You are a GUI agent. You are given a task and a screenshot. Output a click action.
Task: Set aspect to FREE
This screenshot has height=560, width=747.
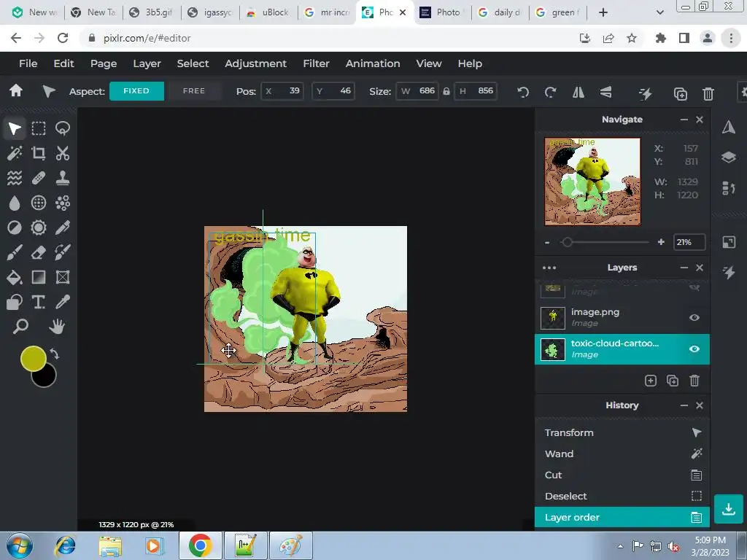click(x=194, y=91)
